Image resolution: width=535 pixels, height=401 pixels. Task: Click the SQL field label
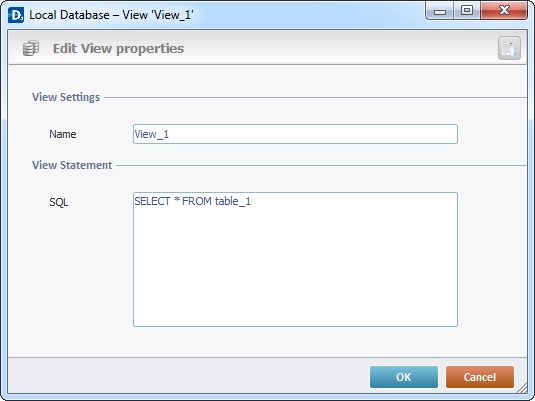tap(59, 202)
